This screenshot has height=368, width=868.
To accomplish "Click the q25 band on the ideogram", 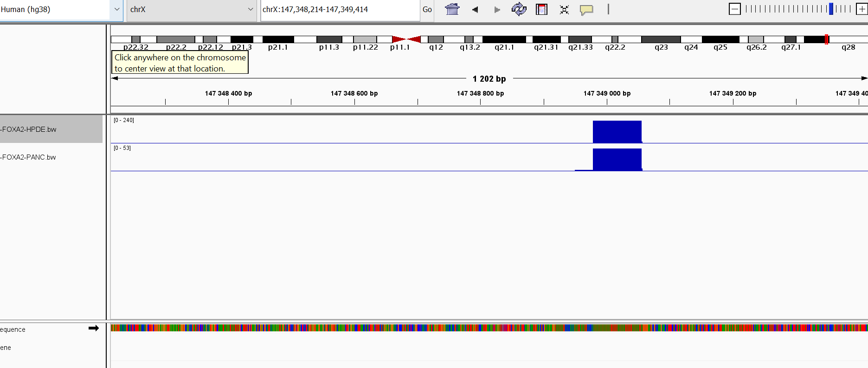I will pyautogui.click(x=720, y=39).
